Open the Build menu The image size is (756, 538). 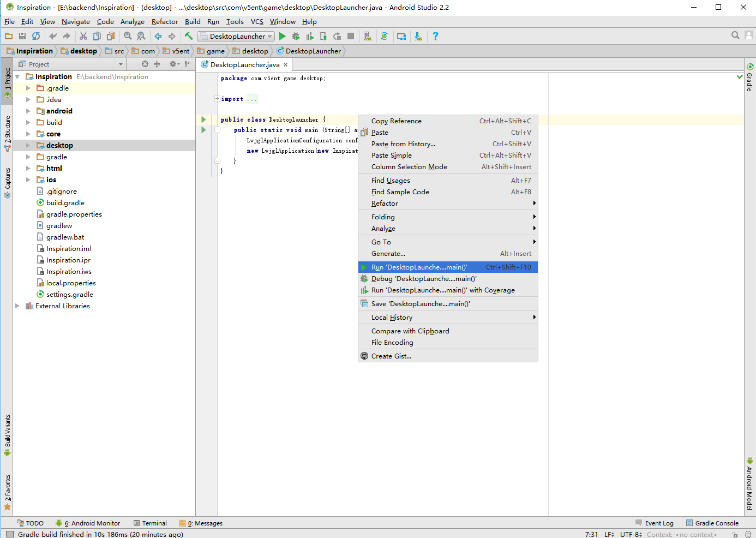[193, 21]
